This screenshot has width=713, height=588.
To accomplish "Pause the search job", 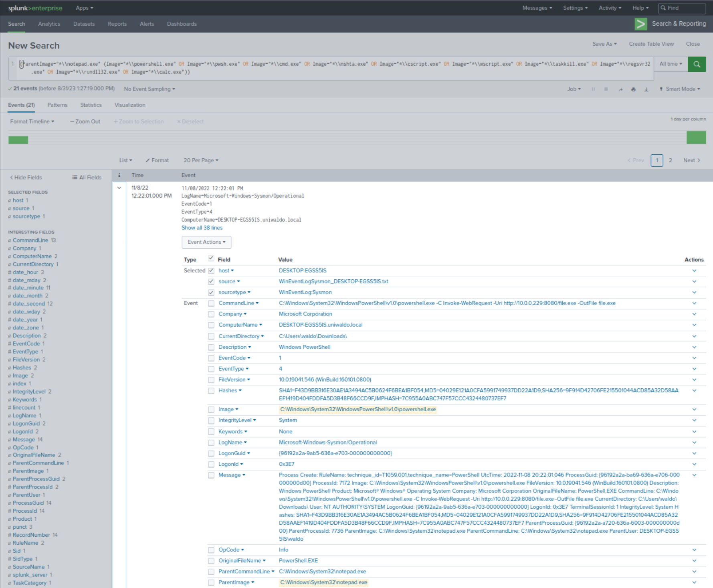I will 593,89.
